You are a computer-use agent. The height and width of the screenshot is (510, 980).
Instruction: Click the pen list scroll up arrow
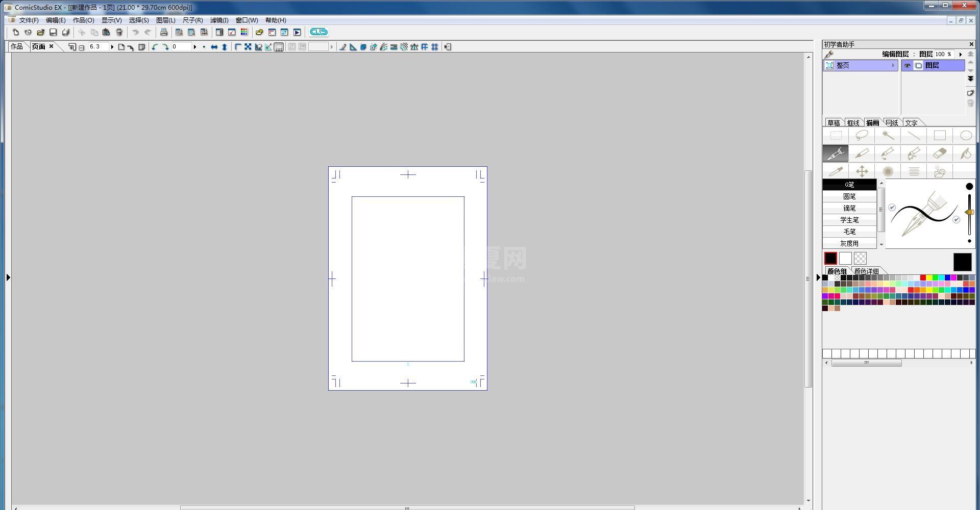tap(881, 183)
